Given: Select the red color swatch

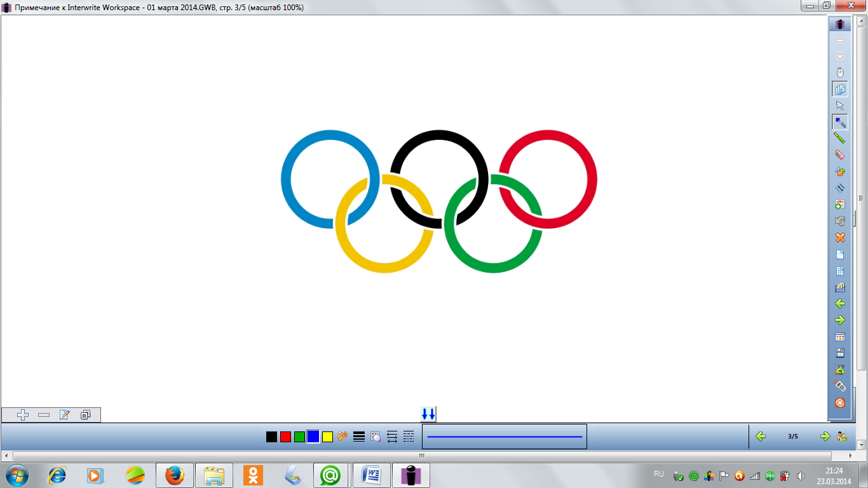Looking at the screenshot, I should tap(285, 437).
